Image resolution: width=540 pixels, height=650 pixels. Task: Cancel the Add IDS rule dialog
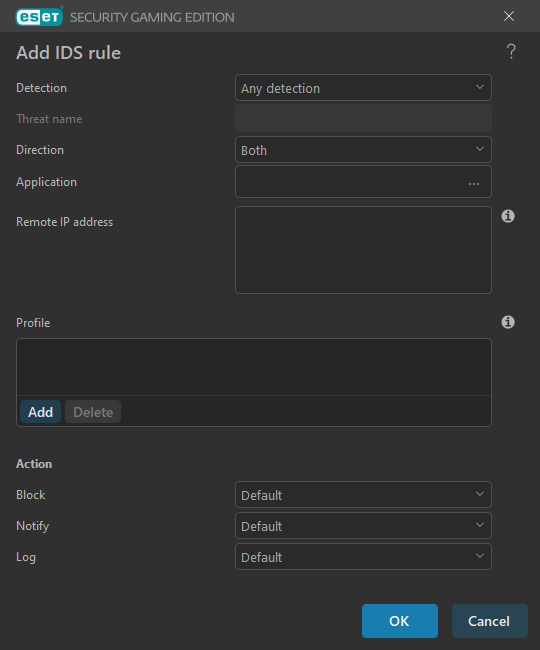pyautogui.click(x=489, y=621)
